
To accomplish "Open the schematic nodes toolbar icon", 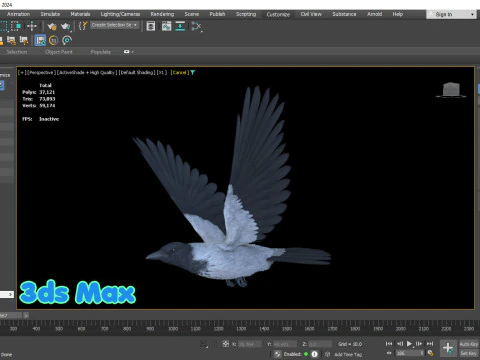I will click(x=196, y=26).
